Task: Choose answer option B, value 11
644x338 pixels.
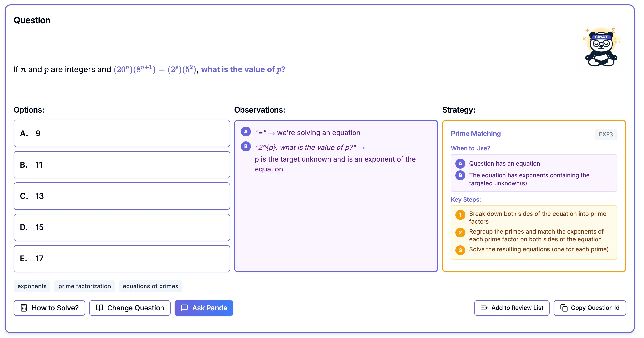Action: (122, 165)
